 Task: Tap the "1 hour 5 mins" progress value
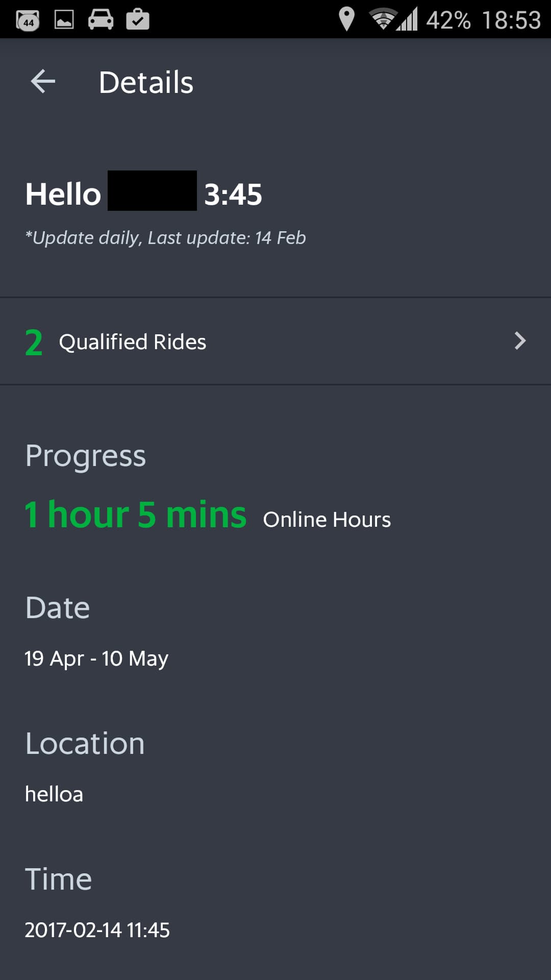coord(136,514)
